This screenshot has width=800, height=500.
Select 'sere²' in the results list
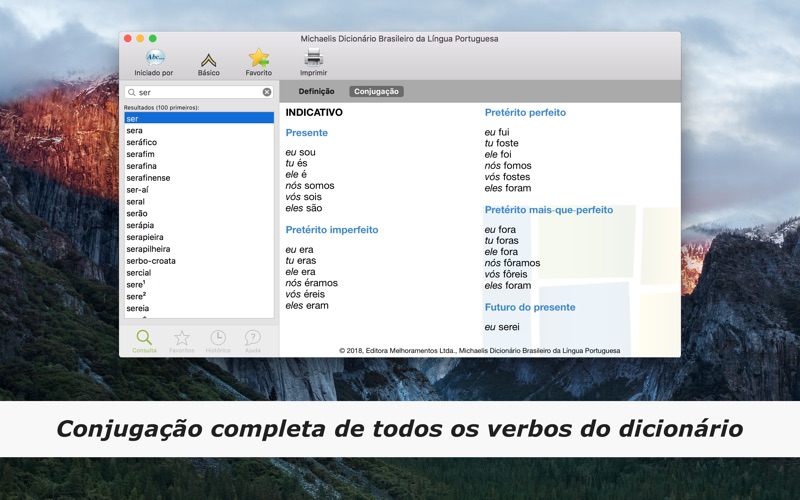(199, 296)
